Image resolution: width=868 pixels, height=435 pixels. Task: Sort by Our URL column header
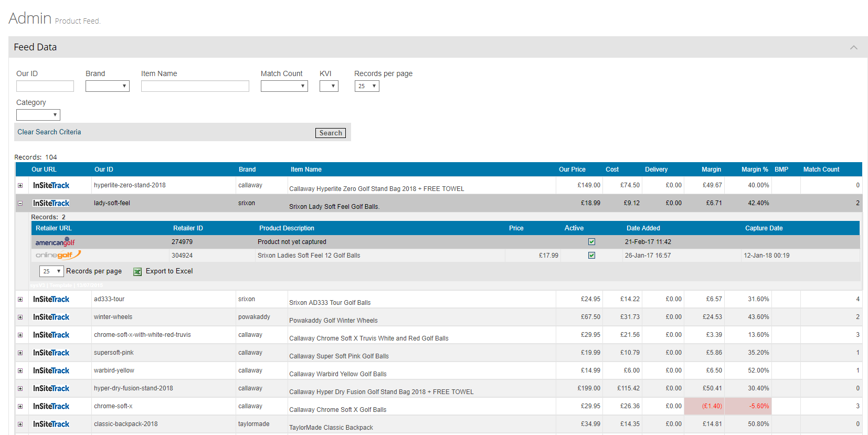(44, 169)
